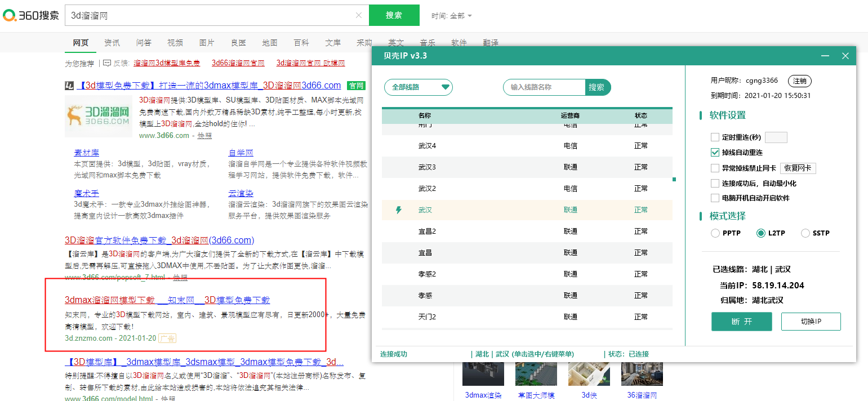868x401 pixels.
Task: Open the 云渲染 sublink
Action: click(241, 193)
